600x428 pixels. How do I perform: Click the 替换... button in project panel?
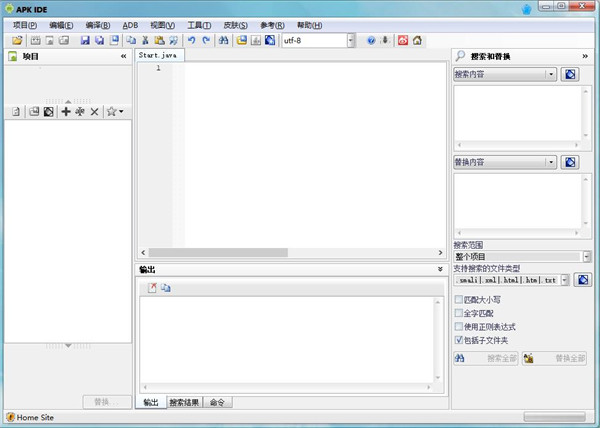pyautogui.click(x=107, y=402)
